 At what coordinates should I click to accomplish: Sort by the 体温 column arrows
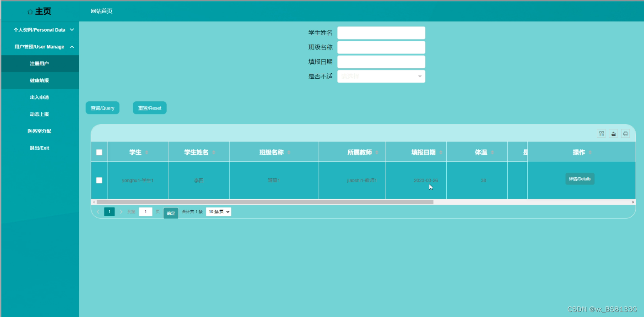492,153
